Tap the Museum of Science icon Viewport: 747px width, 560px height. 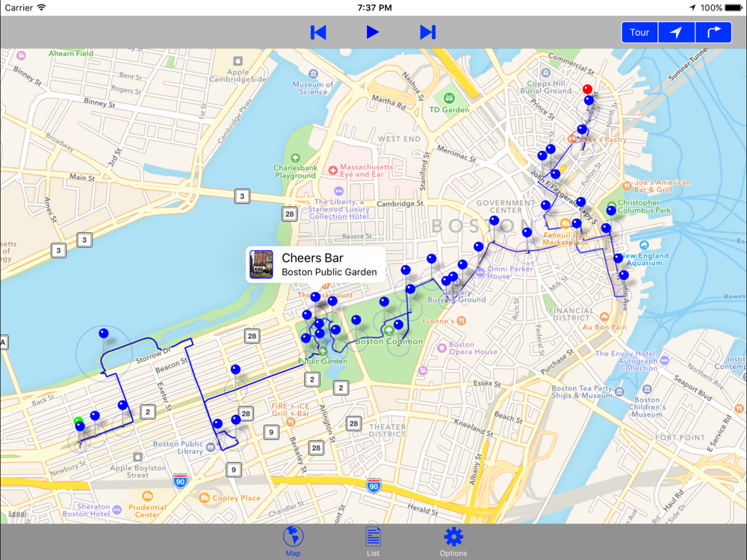pyautogui.click(x=313, y=73)
